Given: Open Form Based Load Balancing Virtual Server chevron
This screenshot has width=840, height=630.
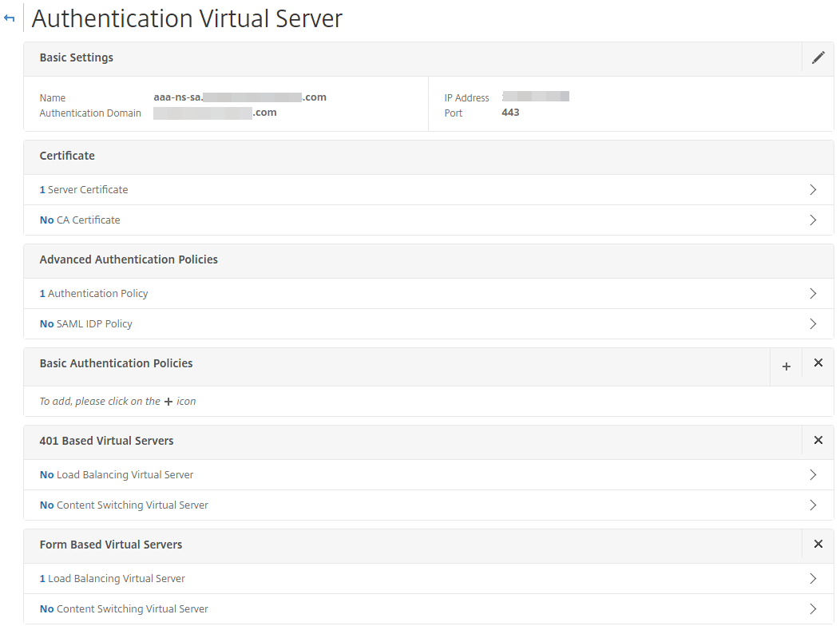Looking at the screenshot, I should click(813, 579).
